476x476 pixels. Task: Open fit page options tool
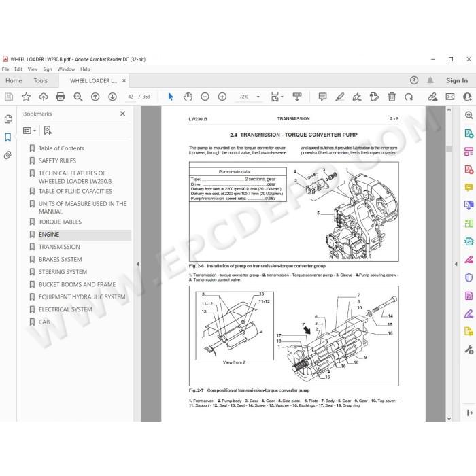pos(277,97)
